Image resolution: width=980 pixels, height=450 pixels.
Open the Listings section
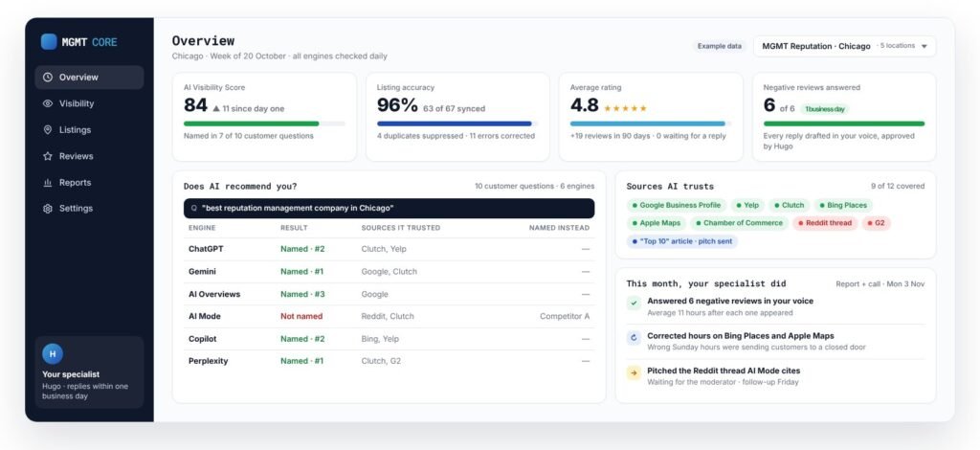pyautogui.click(x=89, y=130)
